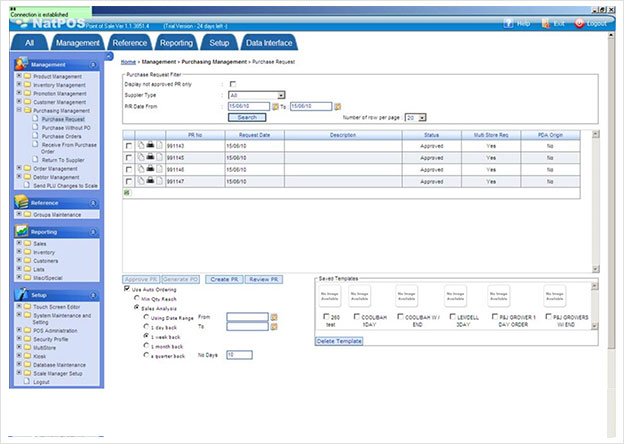The height and width of the screenshot is (444, 624).
Task: Click the LEWDELL 3DAY template thumbnail
Action: [x=455, y=296]
